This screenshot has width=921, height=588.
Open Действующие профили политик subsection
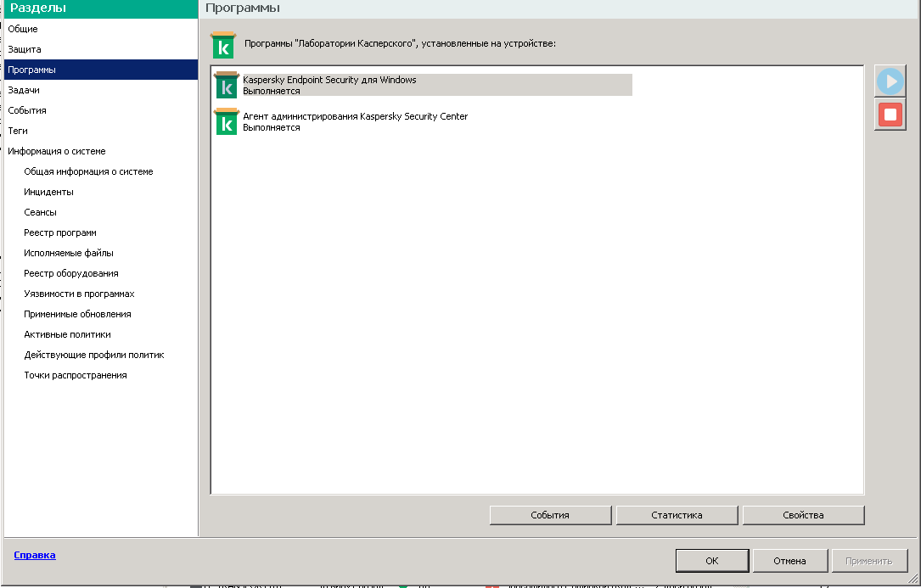[x=94, y=355]
